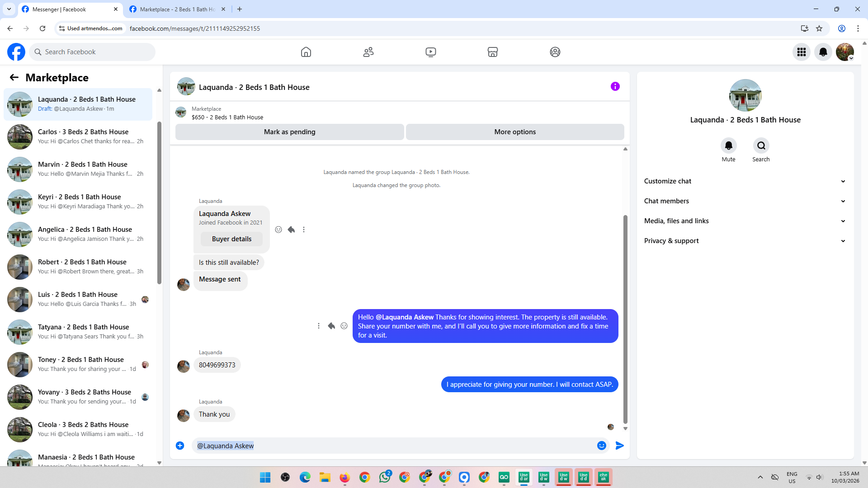Expand the Chat members section

point(745,201)
